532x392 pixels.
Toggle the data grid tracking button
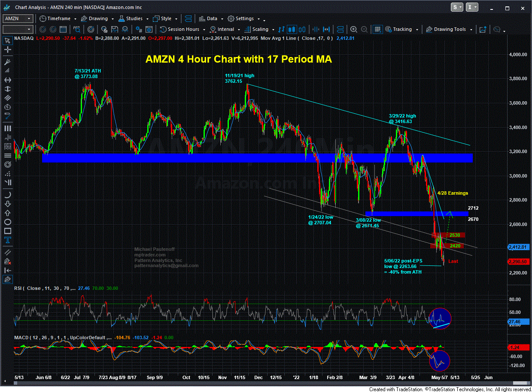(x=377, y=29)
